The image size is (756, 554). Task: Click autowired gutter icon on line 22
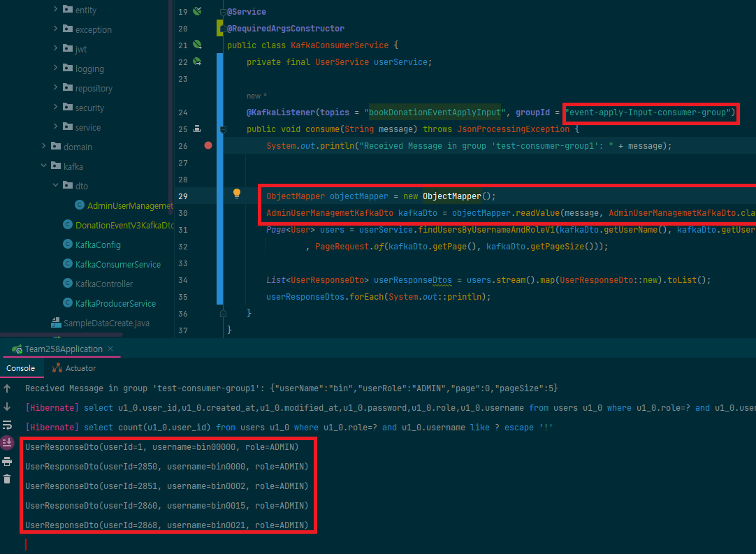(x=197, y=61)
